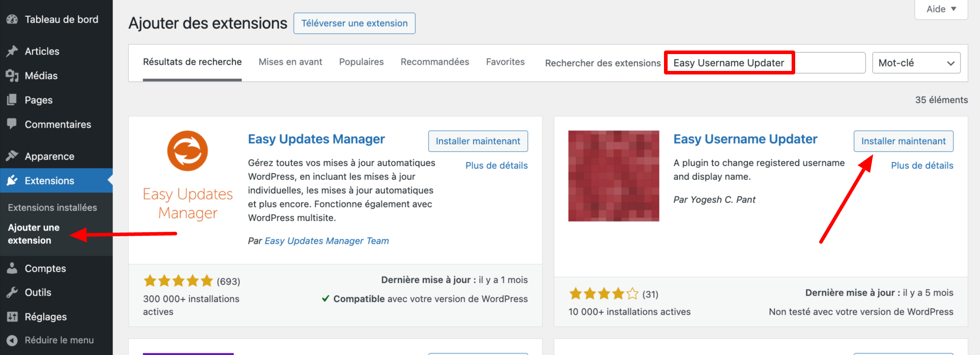Switch to the Favorites tab
980x355 pixels.
[505, 62]
